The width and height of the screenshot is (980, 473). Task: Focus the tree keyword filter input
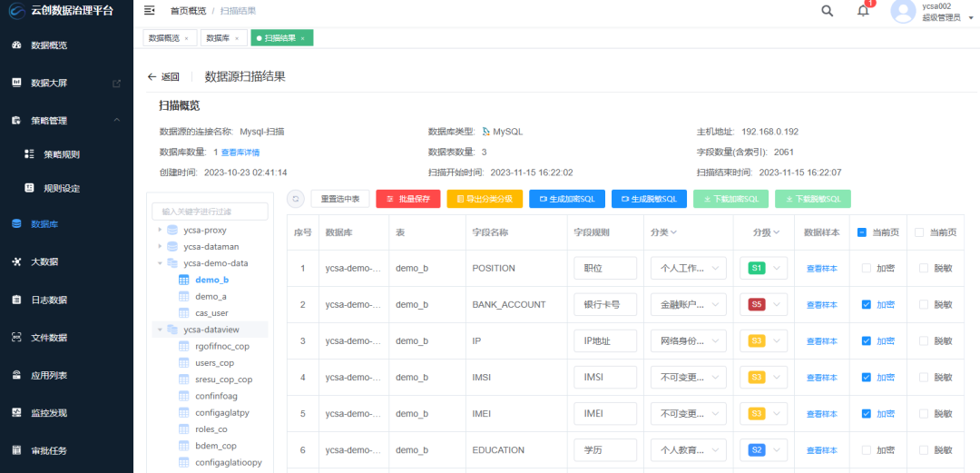coord(210,212)
